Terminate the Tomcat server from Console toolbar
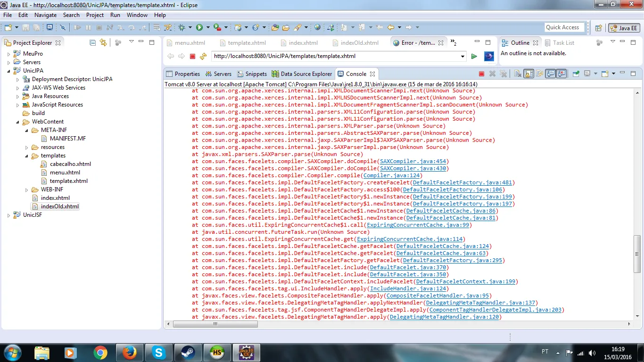 (x=481, y=74)
